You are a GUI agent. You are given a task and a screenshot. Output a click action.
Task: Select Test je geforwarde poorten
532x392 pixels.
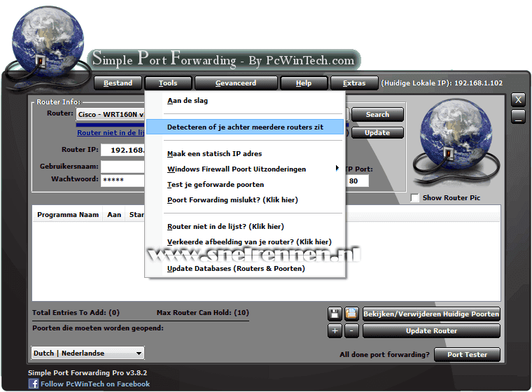pyautogui.click(x=245, y=184)
